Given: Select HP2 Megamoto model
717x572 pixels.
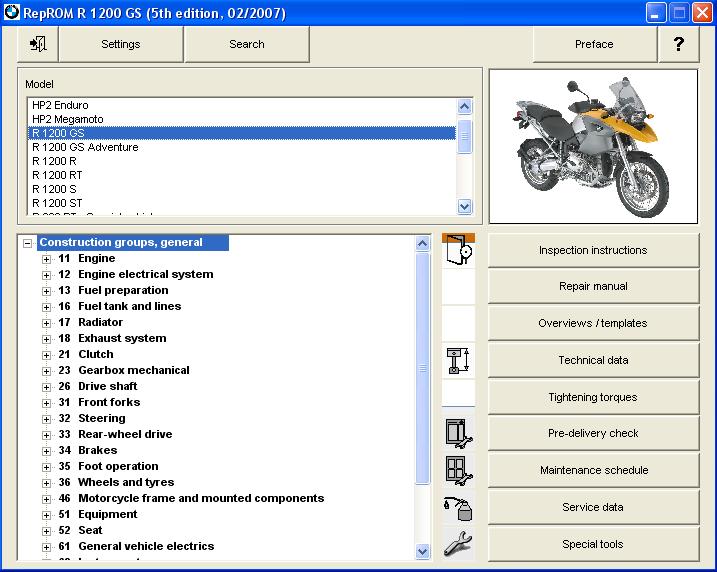Looking at the screenshot, I should [67, 119].
